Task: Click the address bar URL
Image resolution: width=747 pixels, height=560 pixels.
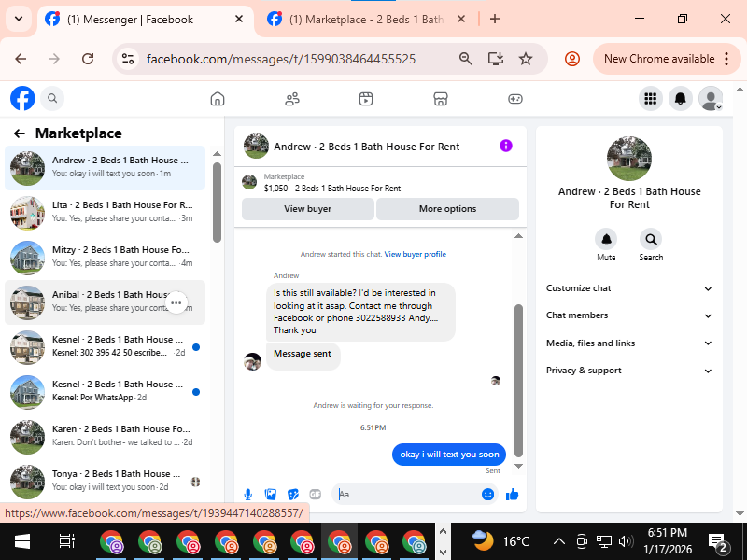Action: [281, 59]
